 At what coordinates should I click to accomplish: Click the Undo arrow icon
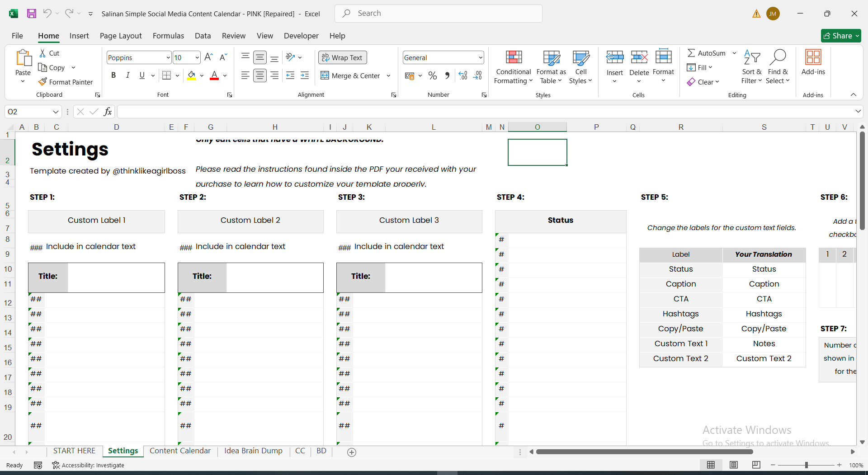tap(47, 13)
